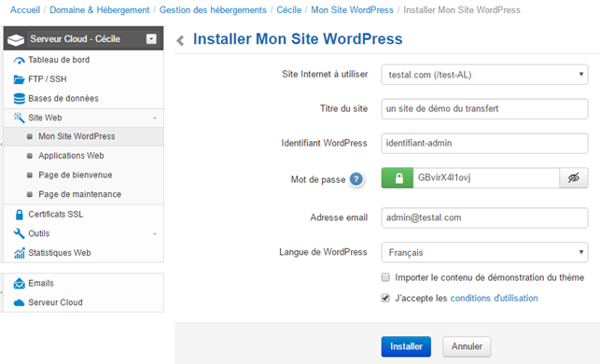Click the Installer button
The height and width of the screenshot is (364, 600).
[406, 346]
